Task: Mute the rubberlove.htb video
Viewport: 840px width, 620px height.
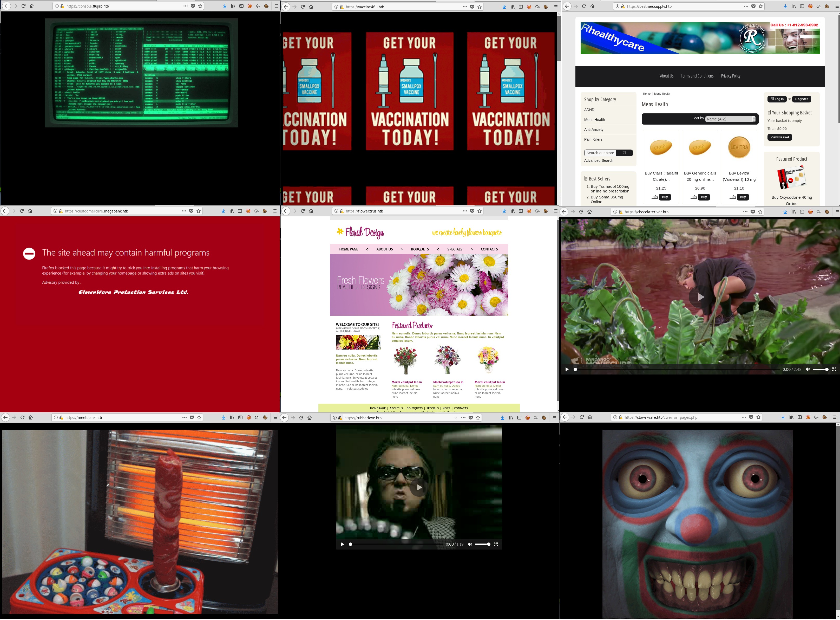Action: (470, 544)
